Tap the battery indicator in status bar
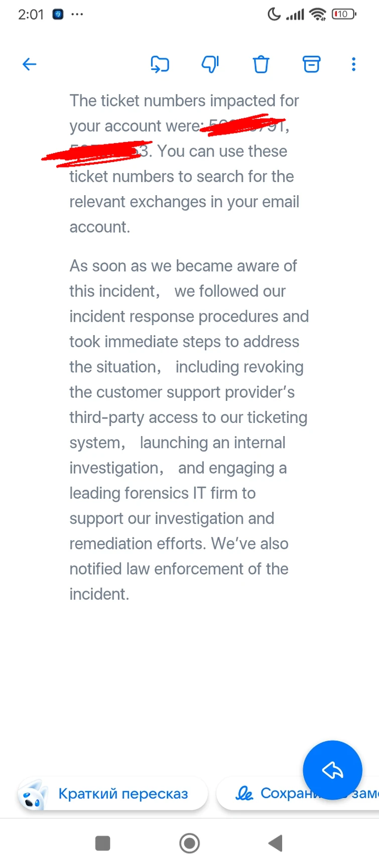Viewport: 379px width, 868px height. 343,15
